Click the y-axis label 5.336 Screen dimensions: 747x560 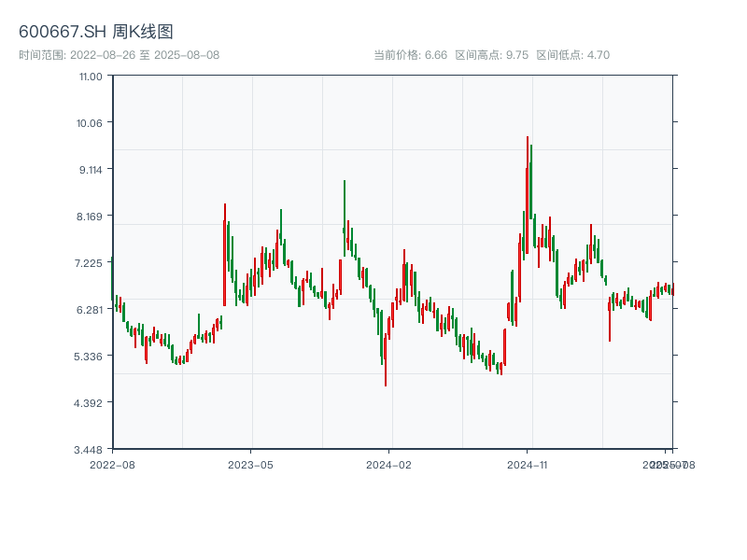[x=89, y=357]
